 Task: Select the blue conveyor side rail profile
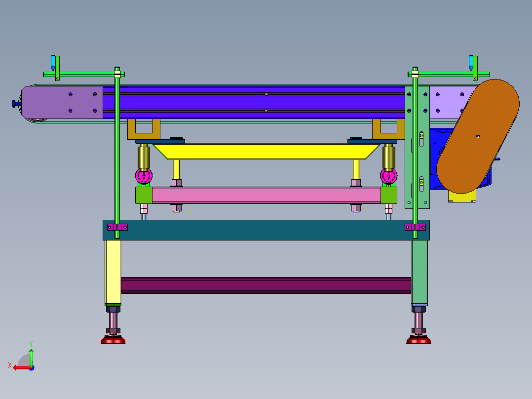(257, 102)
